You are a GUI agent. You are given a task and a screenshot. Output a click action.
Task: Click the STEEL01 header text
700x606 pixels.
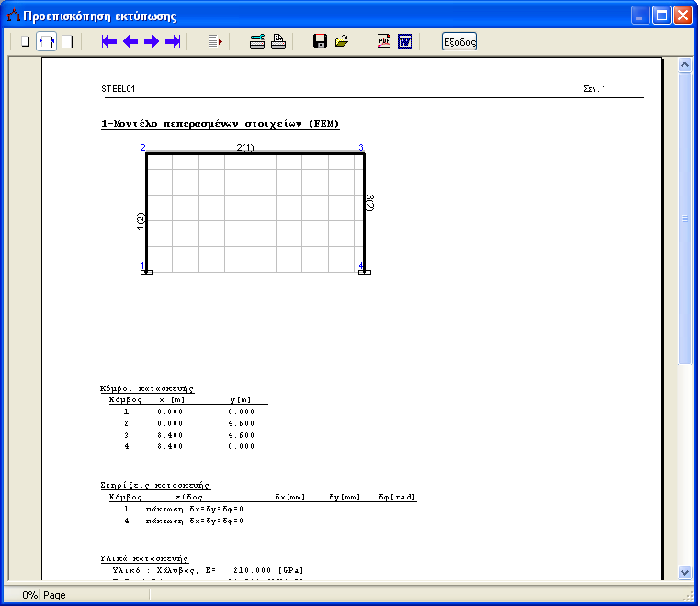click(119, 89)
